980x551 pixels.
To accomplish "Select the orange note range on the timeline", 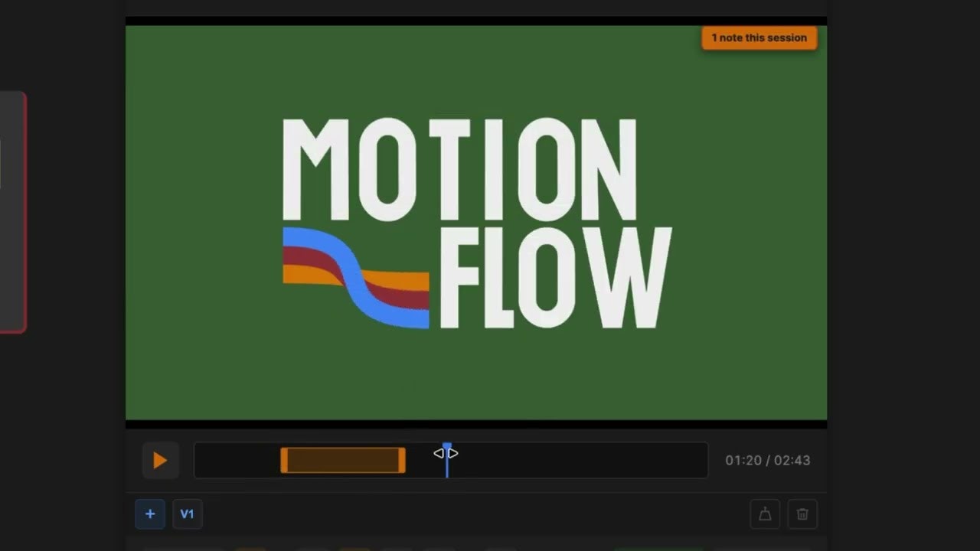I will coord(342,460).
